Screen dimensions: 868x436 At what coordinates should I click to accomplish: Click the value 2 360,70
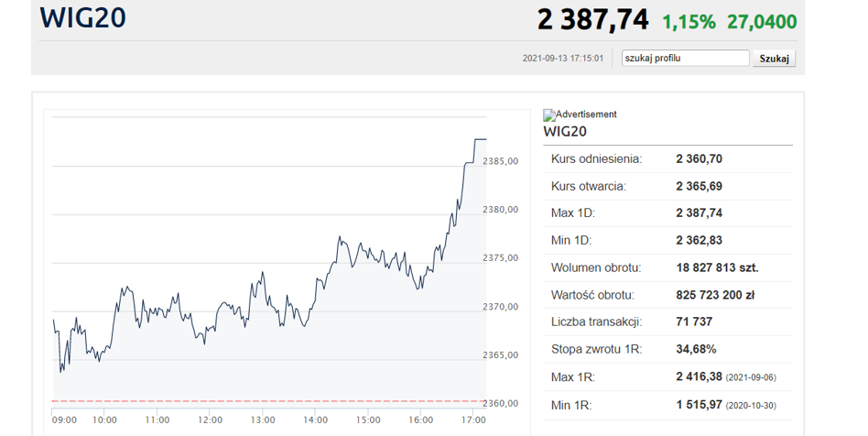tap(700, 159)
